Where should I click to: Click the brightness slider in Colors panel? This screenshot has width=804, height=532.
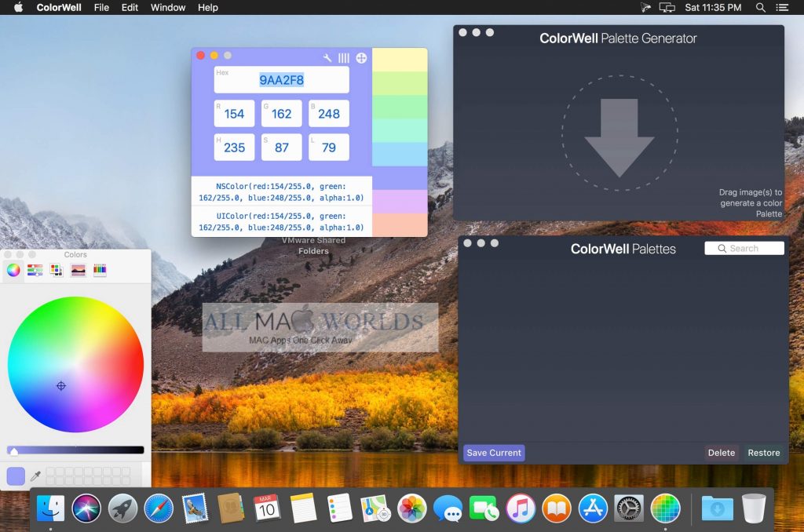(75, 450)
